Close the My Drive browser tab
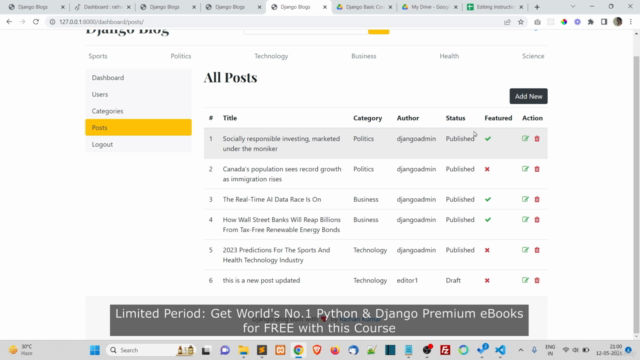Image resolution: width=640 pixels, height=360 pixels. pos(456,7)
